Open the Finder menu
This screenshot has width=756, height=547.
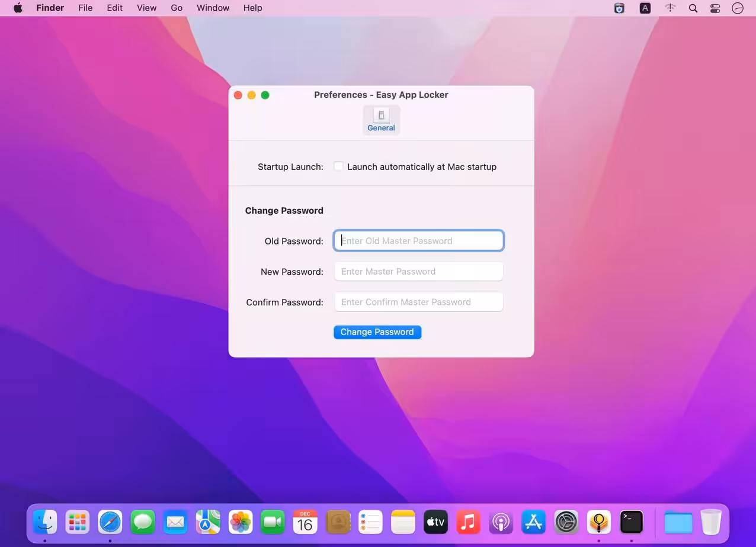point(50,8)
